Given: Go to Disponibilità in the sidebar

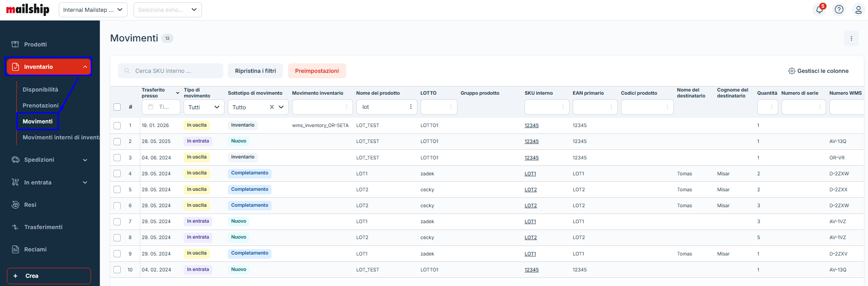Looking at the screenshot, I should coord(41,90).
